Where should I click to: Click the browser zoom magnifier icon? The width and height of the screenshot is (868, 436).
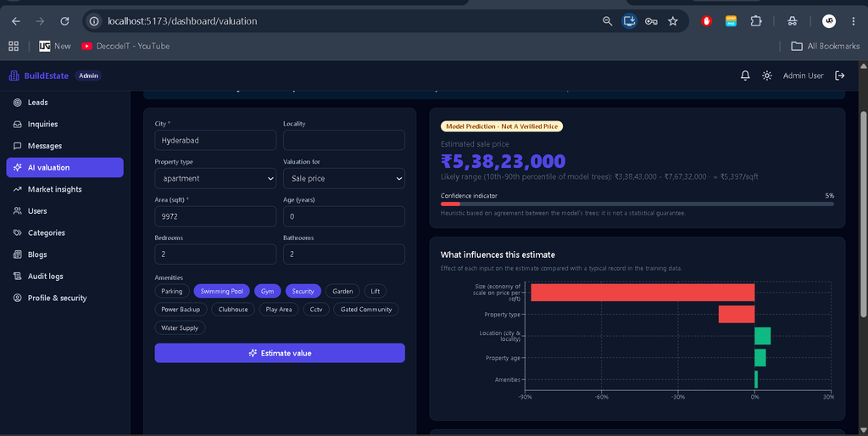607,21
